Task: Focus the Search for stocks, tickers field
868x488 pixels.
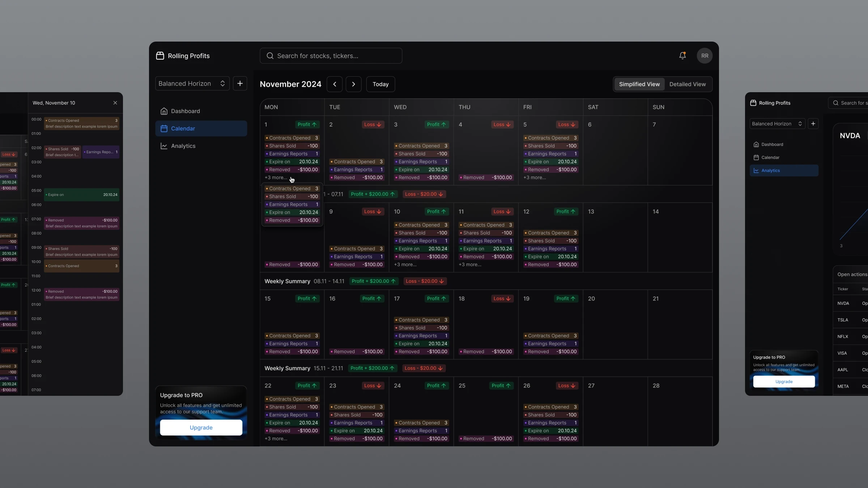Action: (331, 56)
